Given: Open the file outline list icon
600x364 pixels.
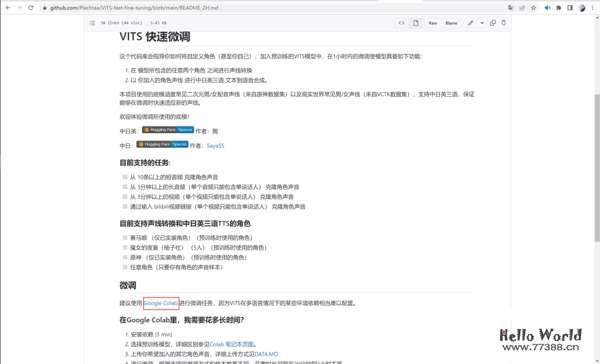Looking at the screenshot, I should pyautogui.click(x=92, y=23).
